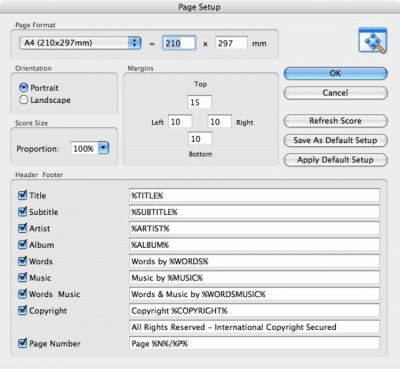Click the Words & Music template text field

point(254,294)
